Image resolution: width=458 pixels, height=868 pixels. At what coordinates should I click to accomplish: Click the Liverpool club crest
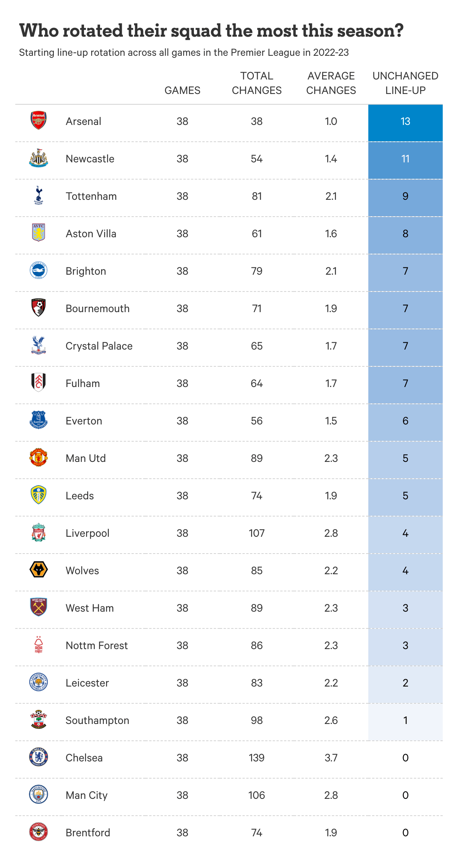point(39,533)
